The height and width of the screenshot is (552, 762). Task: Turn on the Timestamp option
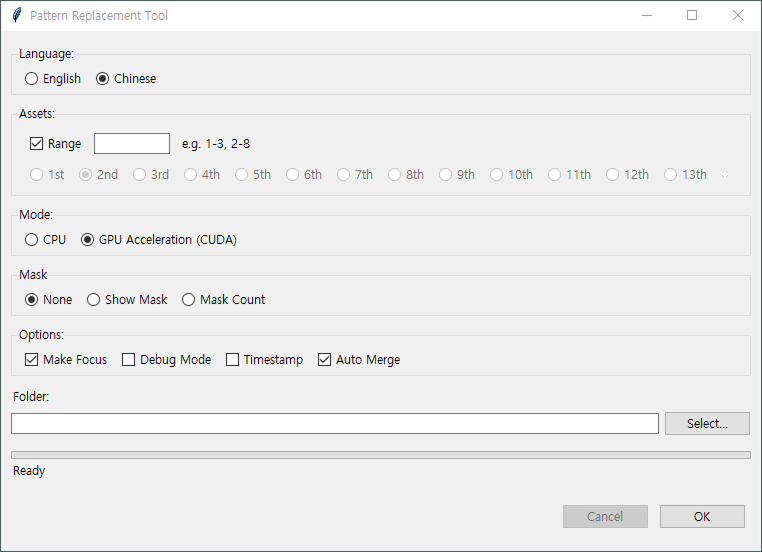click(x=233, y=360)
